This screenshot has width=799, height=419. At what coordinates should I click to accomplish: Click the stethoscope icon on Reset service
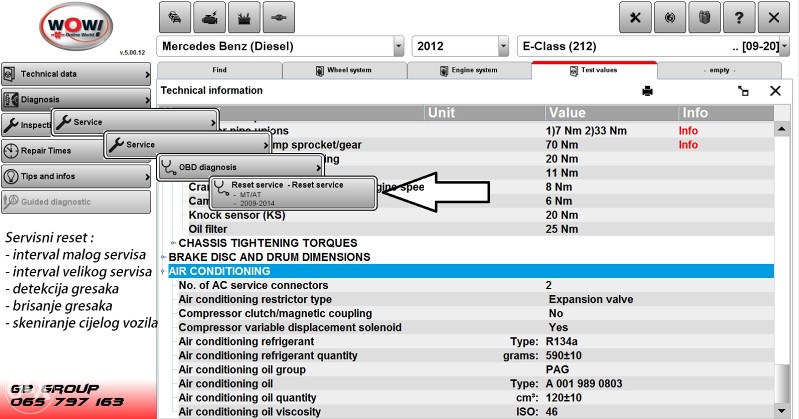tap(222, 188)
